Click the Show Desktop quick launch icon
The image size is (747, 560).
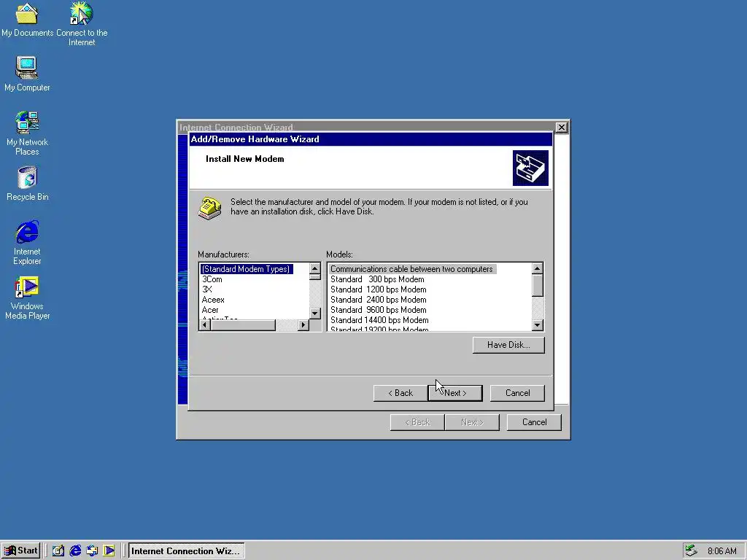coord(58,551)
